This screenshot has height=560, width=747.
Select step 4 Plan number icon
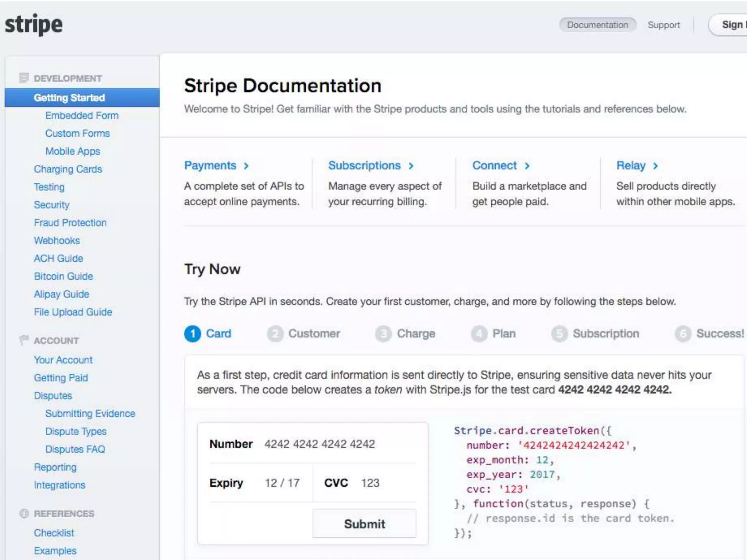click(479, 334)
